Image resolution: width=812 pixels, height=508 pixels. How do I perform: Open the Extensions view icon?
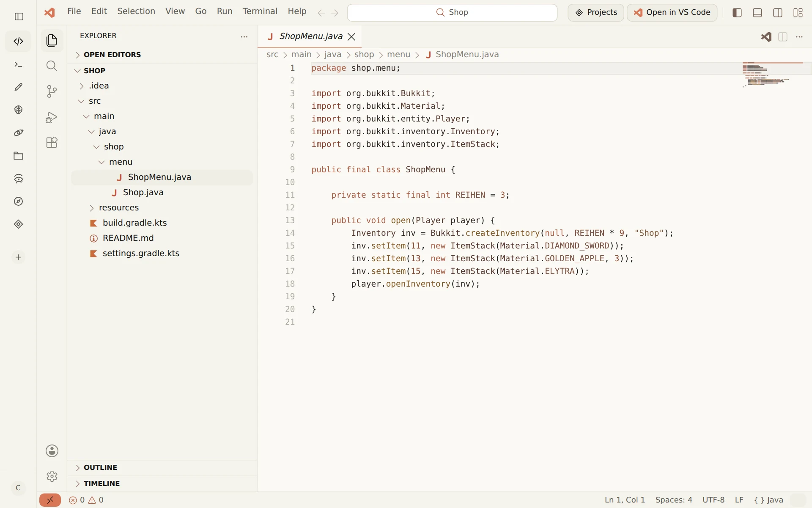52,143
